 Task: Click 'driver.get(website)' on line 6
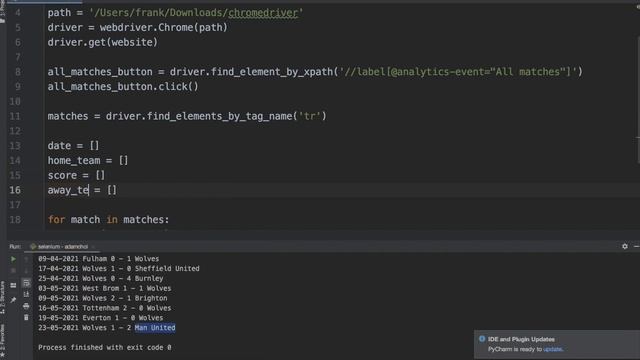(x=102, y=42)
